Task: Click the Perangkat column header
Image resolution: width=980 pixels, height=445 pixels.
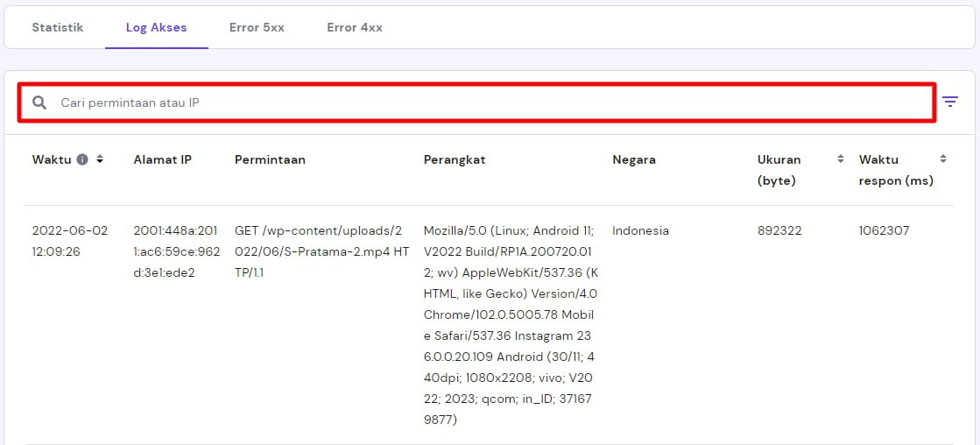Action: [x=455, y=159]
